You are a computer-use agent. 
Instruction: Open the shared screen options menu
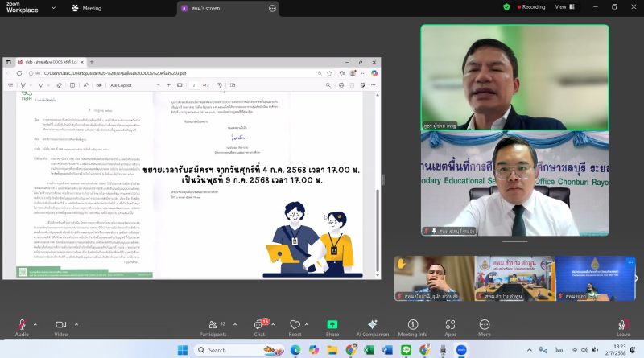[272, 8]
